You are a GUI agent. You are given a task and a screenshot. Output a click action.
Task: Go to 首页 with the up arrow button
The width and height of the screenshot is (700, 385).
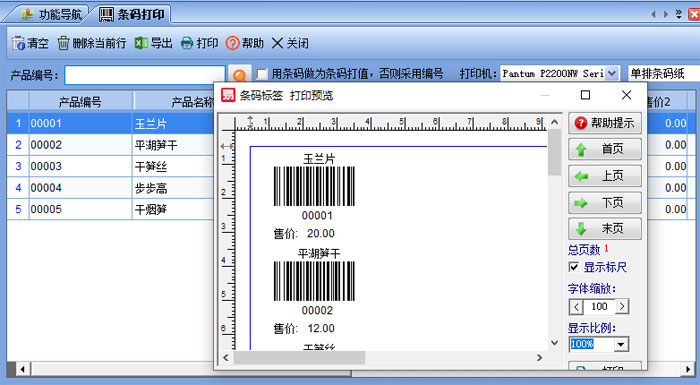click(x=604, y=149)
